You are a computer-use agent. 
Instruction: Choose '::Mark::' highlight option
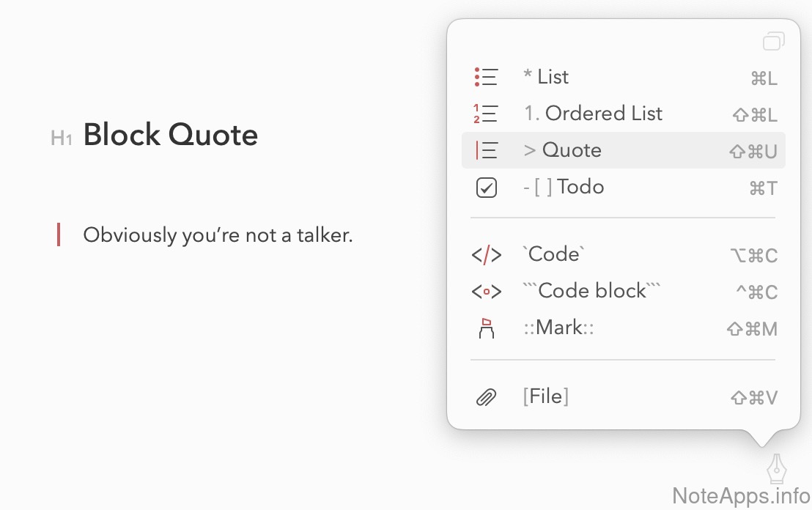[558, 328]
